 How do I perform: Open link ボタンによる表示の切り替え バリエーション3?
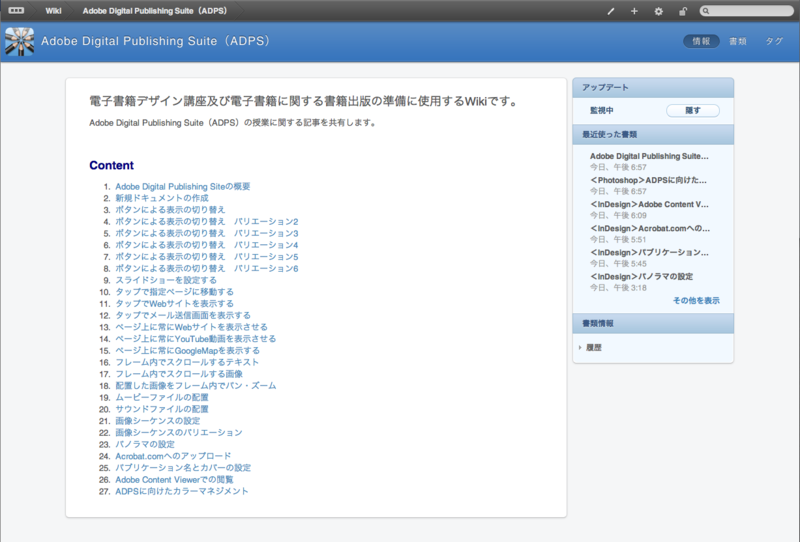coord(207,233)
